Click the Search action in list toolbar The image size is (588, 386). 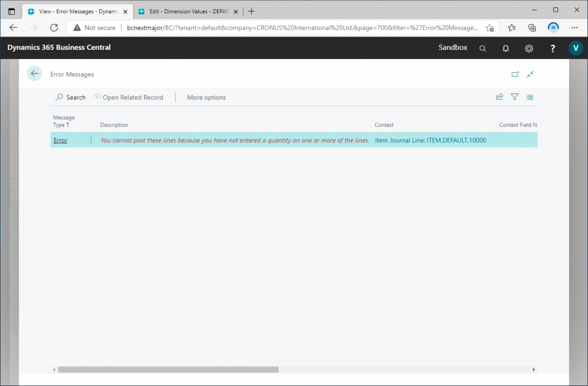pos(70,98)
